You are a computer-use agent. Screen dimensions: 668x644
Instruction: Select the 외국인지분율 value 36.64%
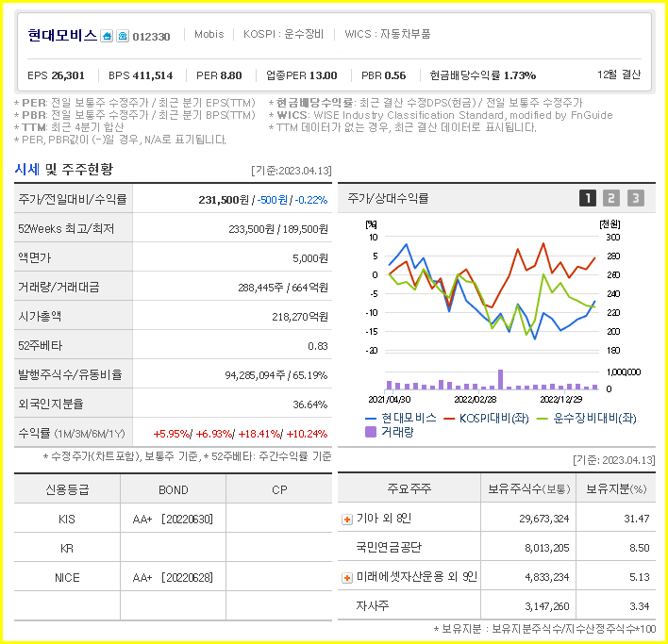310,405
